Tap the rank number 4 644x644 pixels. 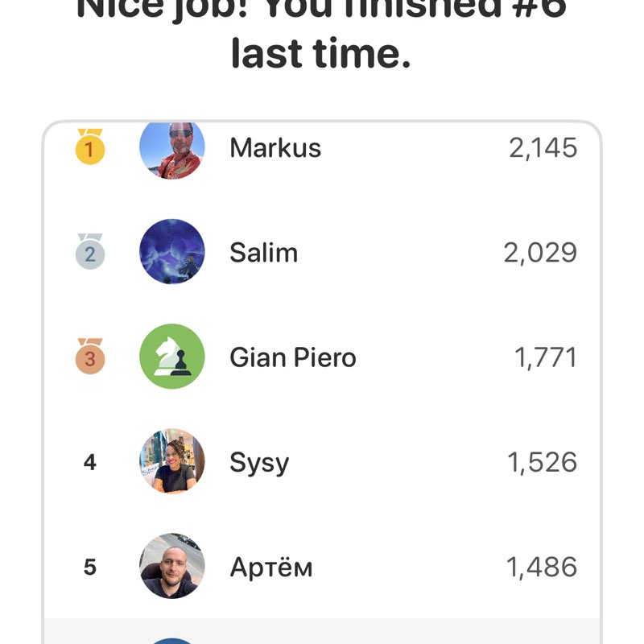click(x=90, y=462)
